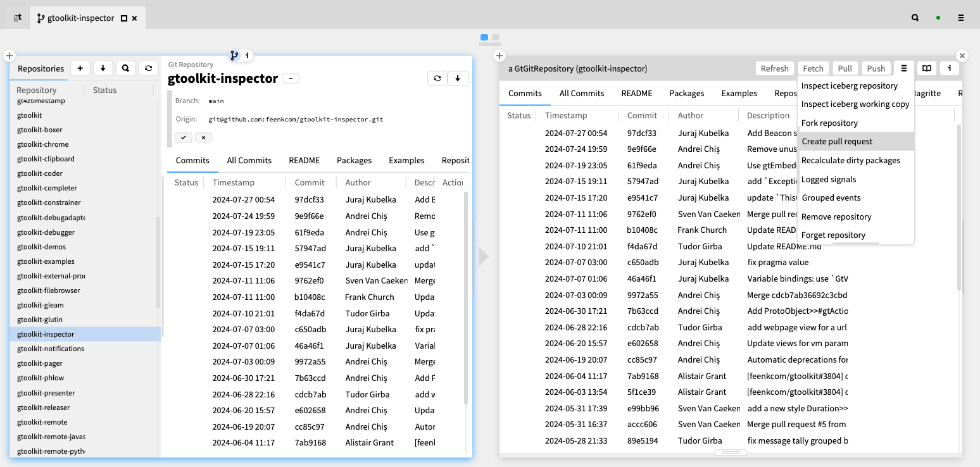The image size is (980, 467).
Task: Click the triangle arrow between the two panes
Action: [x=484, y=256]
